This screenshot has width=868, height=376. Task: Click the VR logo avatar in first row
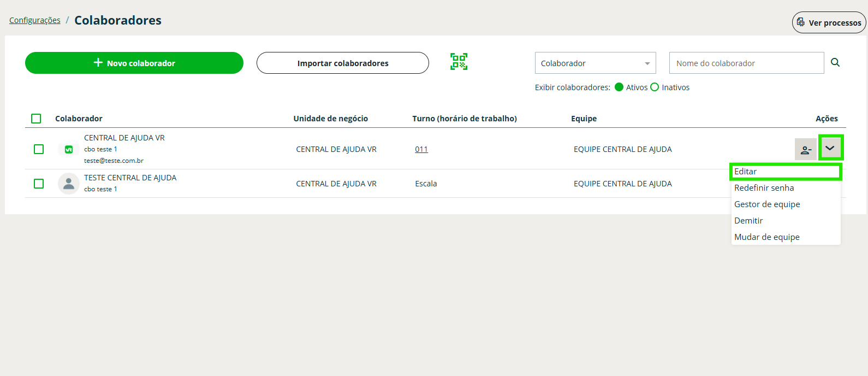pyautogui.click(x=69, y=149)
